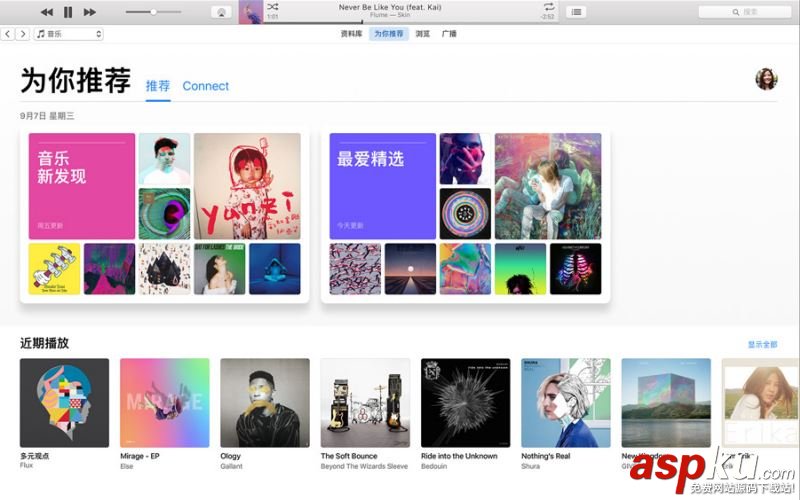Open the circular mandala album cover
Screen dimensions: 800x500
(465, 214)
